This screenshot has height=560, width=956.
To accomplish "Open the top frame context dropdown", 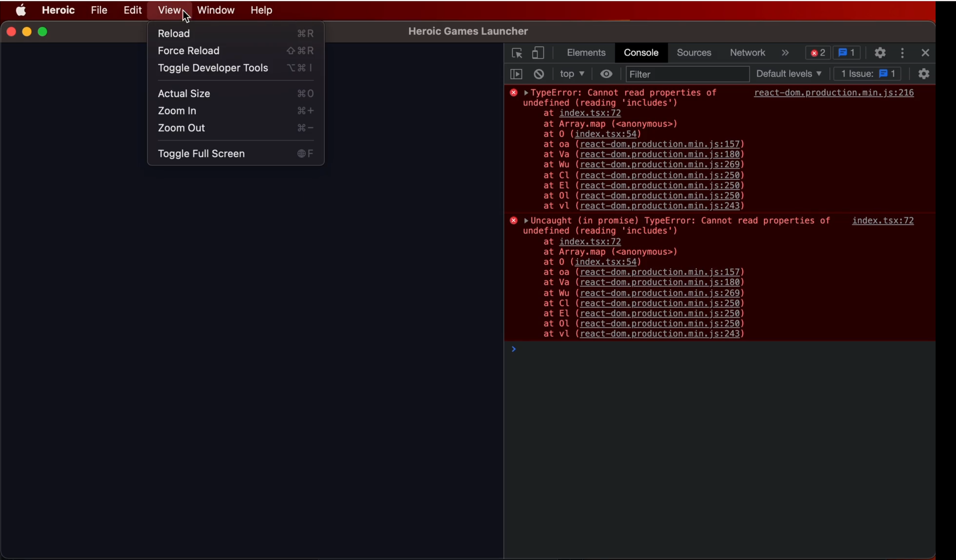I will (572, 74).
